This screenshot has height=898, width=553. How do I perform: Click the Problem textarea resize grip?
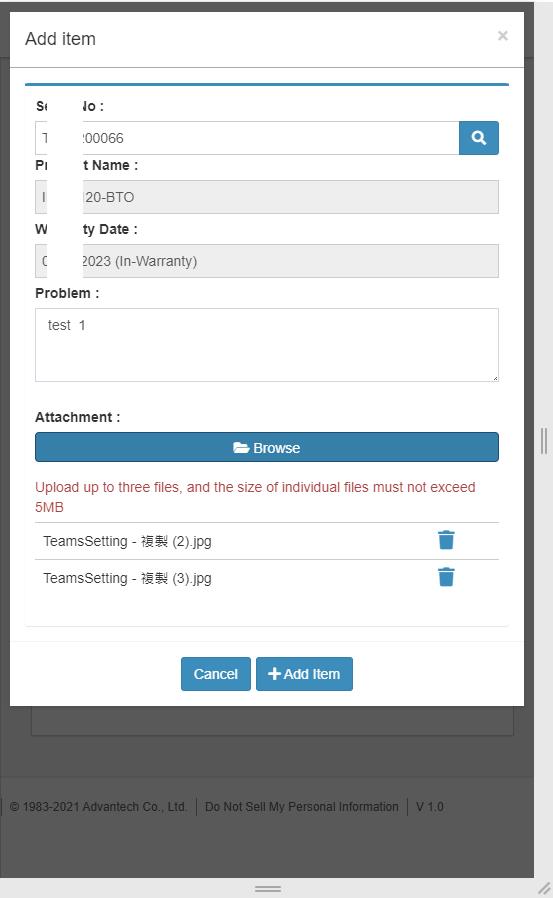click(x=495, y=378)
